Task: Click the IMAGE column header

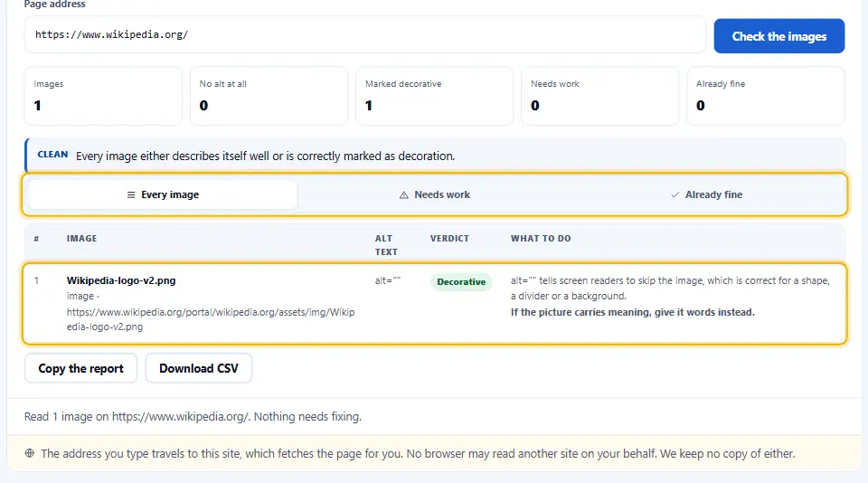Action: click(82, 238)
